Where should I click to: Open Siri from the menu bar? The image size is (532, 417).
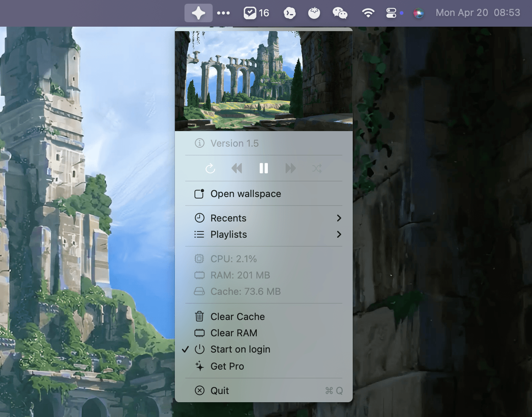(x=418, y=13)
